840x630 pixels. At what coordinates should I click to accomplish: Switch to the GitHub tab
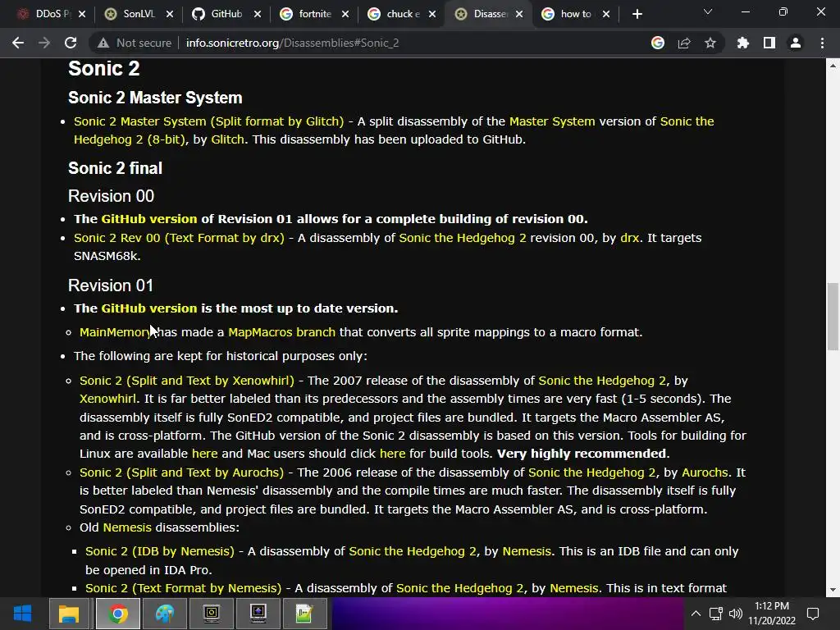tap(226, 14)
